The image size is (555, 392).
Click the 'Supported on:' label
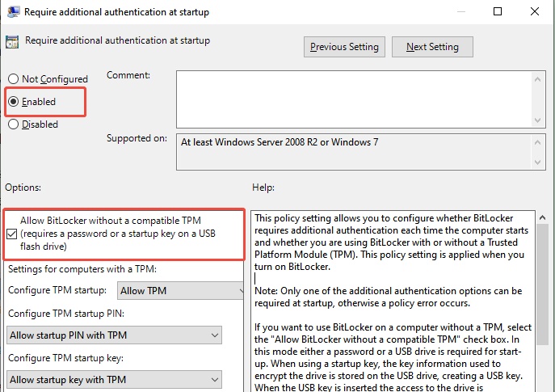[x=137, y=138]
